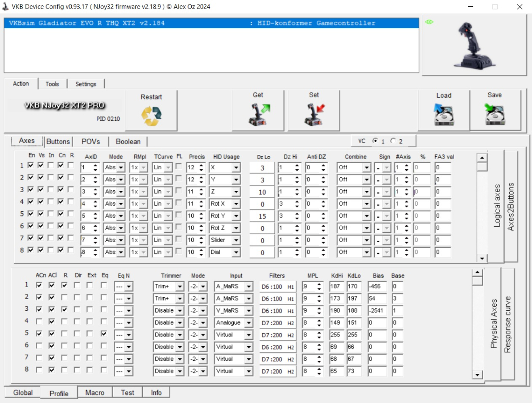Click KdHi field showing 187
Screen dimensions: 532x403
[337, 287]
